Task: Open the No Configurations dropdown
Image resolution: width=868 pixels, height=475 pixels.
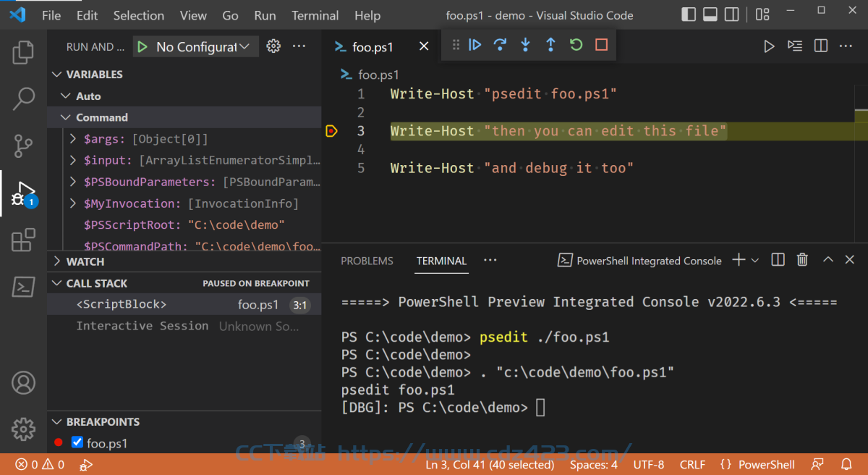Action: click(195, 46)
